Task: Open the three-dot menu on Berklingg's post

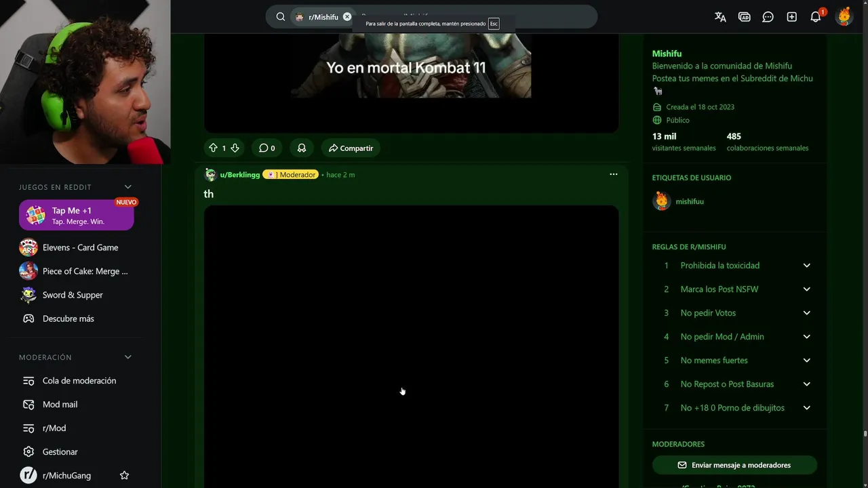Action: 613,174
